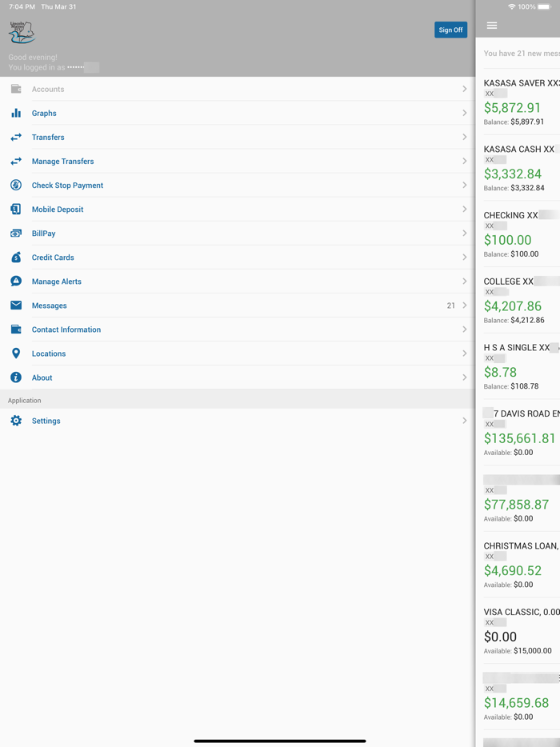Open the Manage Alerts menu item
Viewport: 560px width, 747px height.
point(238,281)
